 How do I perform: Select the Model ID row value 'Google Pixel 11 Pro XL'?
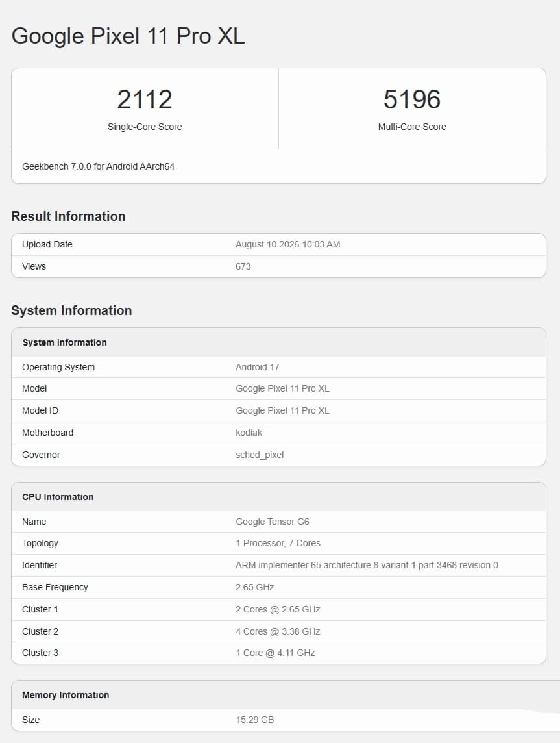tap(283, 410)
